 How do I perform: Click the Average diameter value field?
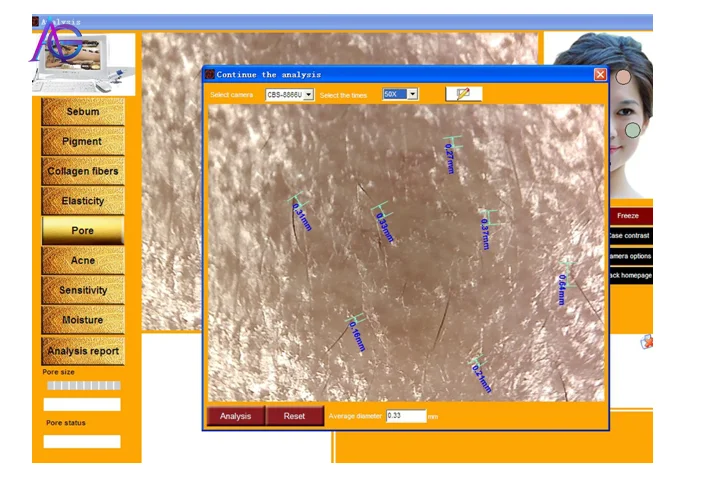tap(406, 416)
